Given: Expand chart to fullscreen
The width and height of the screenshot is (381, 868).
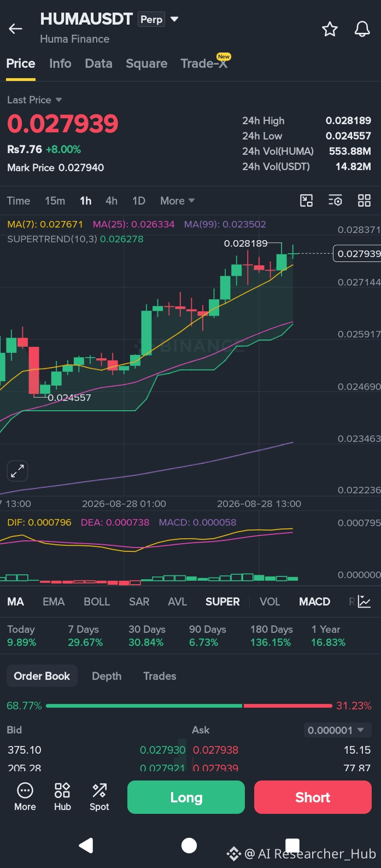Looking at the screenshot, I should point(17,471).
